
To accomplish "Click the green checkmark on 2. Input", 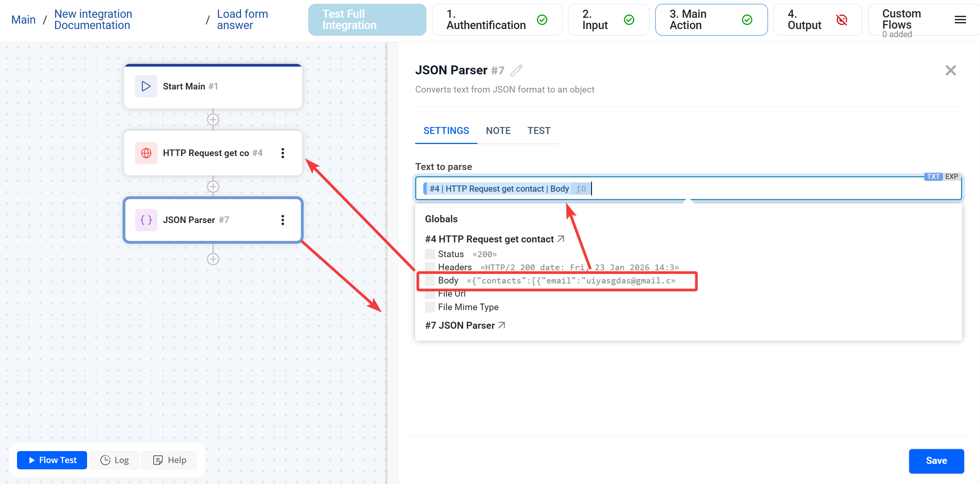I will (629, 20).
